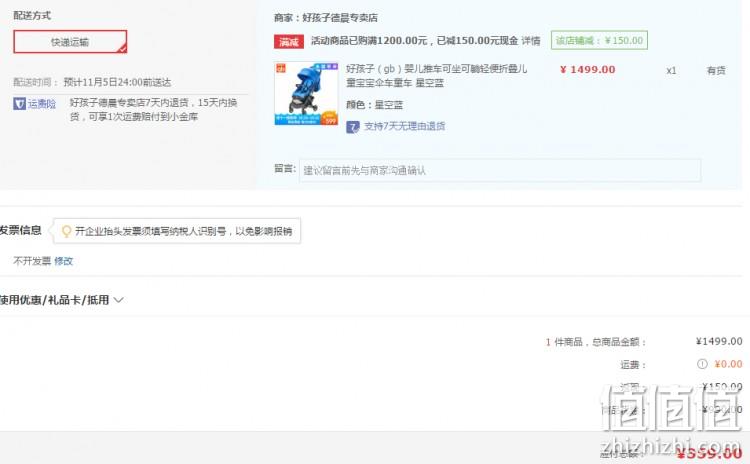Image resolution: width=750 pixels, height=464 pixels.
Task: Click the x1 quantity text
Action: coord(671,71)
